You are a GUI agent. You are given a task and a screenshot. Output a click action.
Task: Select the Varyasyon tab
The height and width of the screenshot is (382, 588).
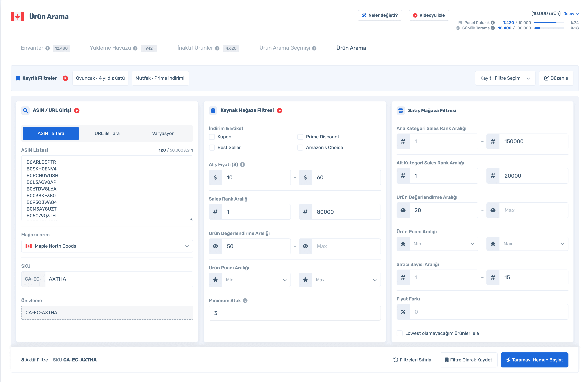163,133
